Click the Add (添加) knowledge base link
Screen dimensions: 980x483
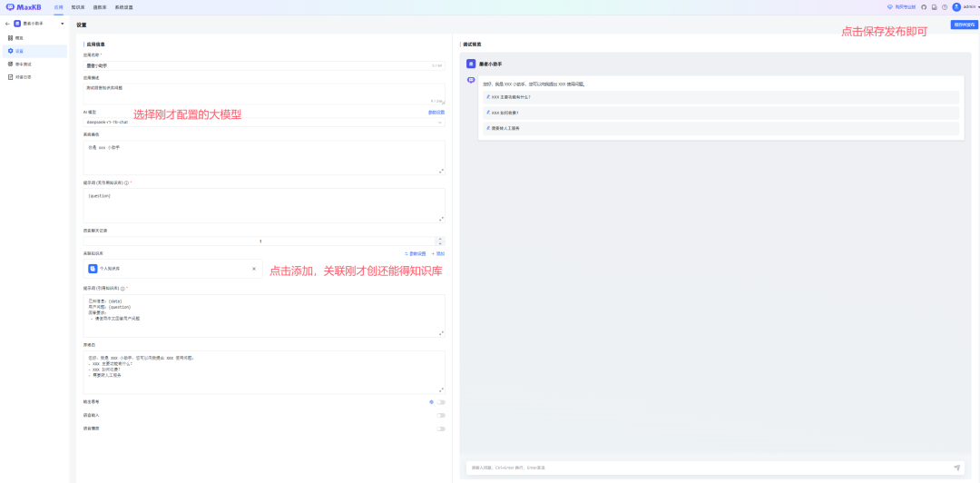click(438, 253)
